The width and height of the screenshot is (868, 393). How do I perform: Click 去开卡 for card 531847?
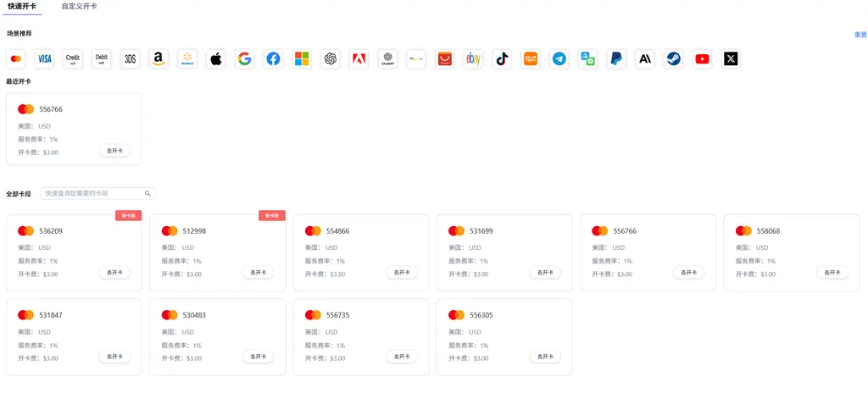[114, 357]
